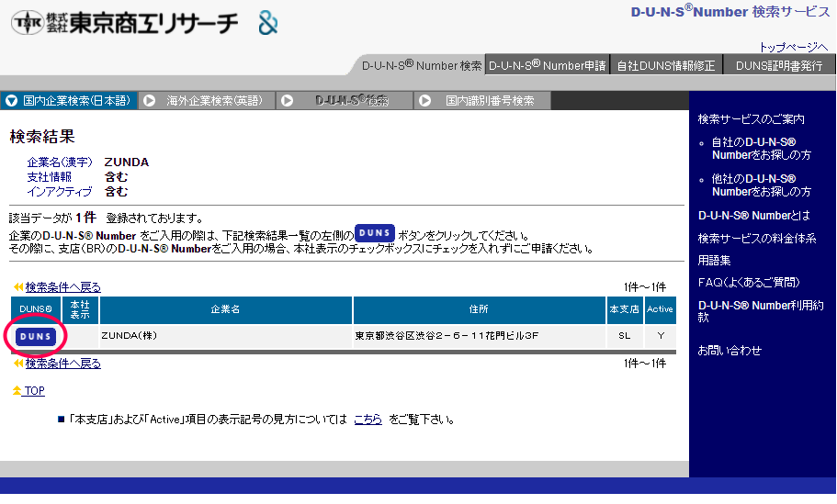Viewport: 837px width, 504px height.
Task: Click the yellow up-arrow icon beside TOP
Action: [17, 390]
